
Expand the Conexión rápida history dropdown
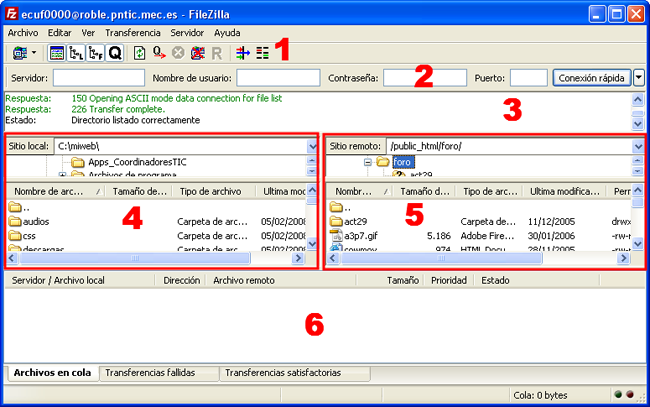click(638, 78)
